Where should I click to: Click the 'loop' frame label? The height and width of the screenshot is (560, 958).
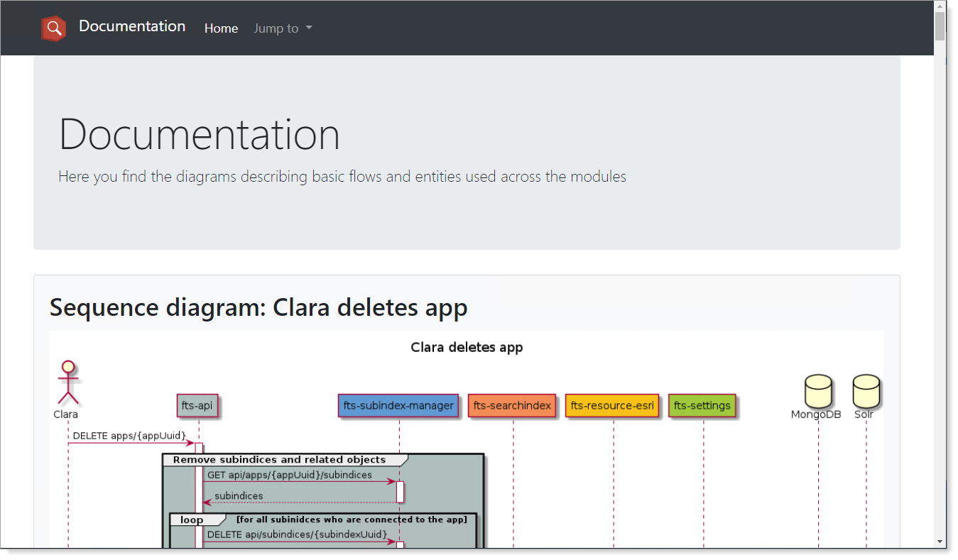pyautogui.click(x=192, y=520)
